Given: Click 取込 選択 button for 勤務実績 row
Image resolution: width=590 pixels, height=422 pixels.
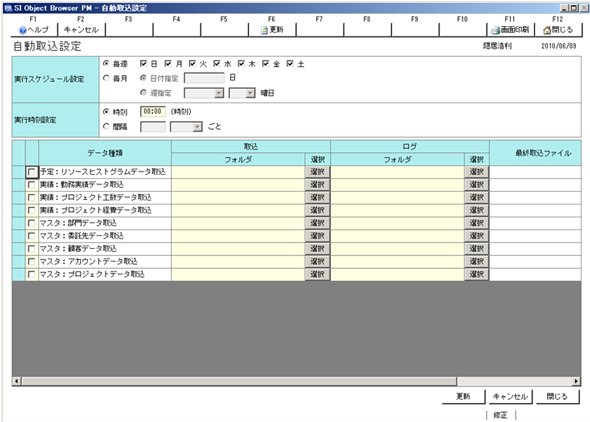Looking at the screenshot, I should [317, 185].
